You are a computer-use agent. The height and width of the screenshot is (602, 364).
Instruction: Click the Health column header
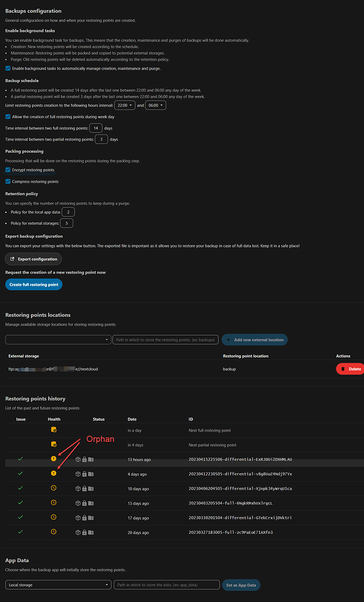point(54,419)
